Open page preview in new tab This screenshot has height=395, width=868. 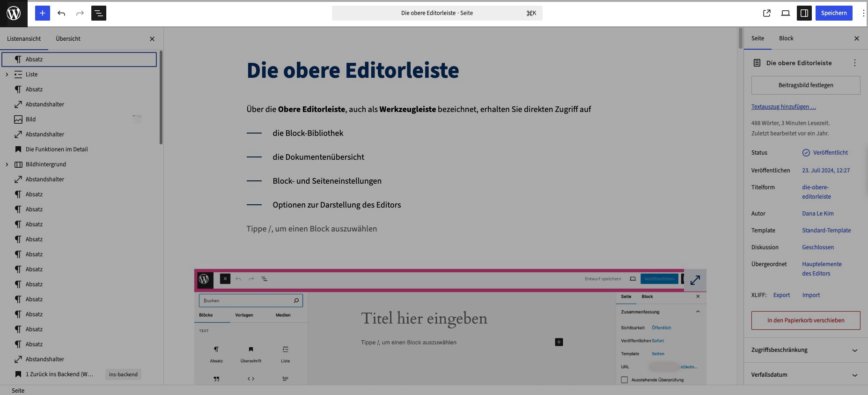(767, 13)
